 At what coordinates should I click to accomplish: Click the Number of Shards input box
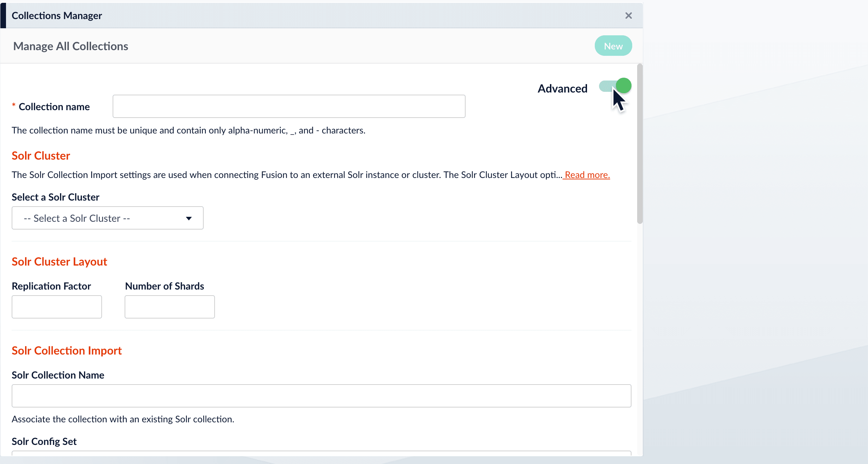170,307
